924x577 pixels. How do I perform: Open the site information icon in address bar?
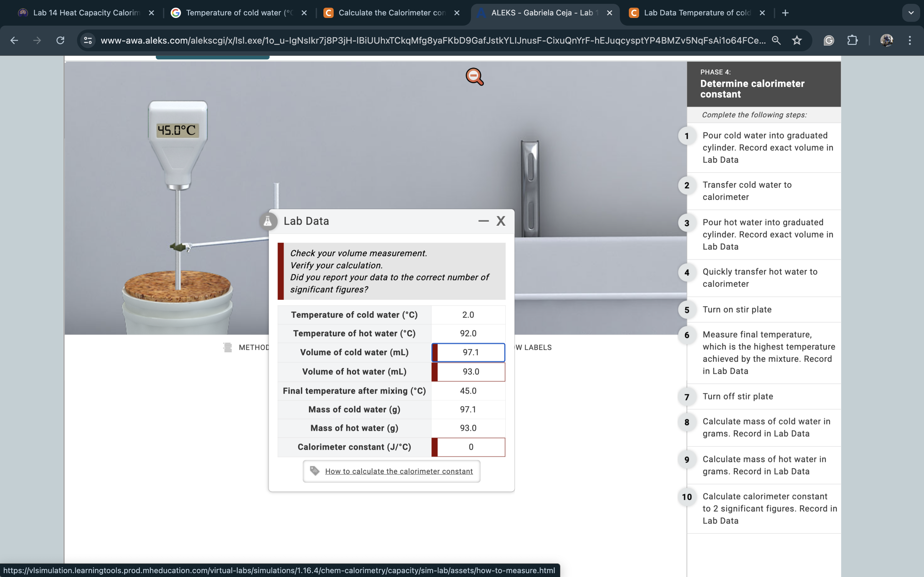tap(88, 40)
